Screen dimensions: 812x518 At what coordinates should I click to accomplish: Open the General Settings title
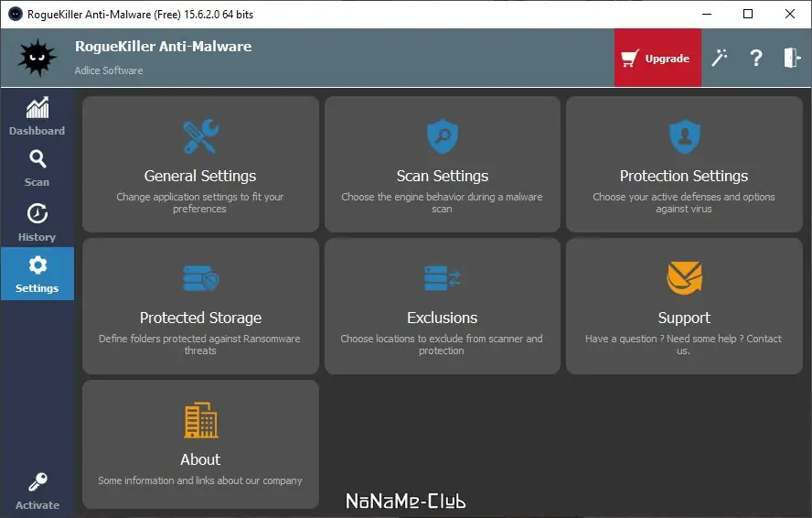click(200, 177)
